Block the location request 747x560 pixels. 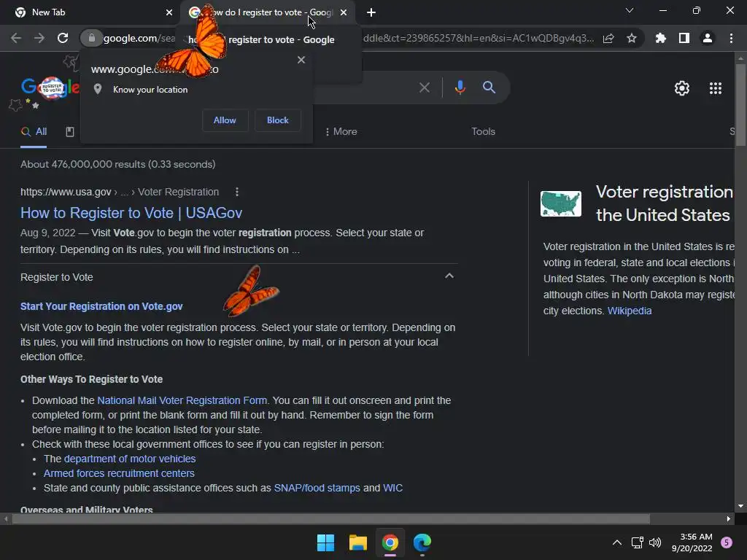click(x=278, y=120)
